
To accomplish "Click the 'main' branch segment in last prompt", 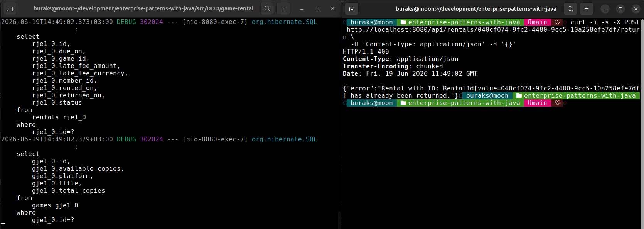I will [x=537, y=103].
